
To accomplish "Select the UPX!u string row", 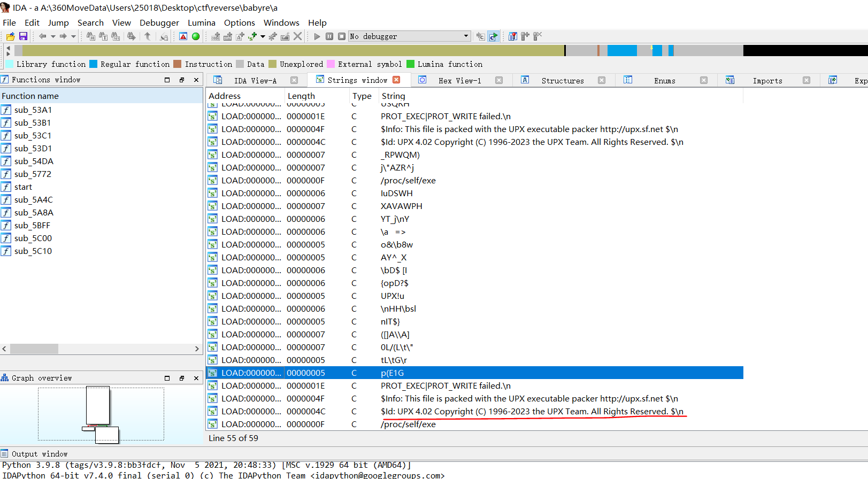I will (475, 296).
